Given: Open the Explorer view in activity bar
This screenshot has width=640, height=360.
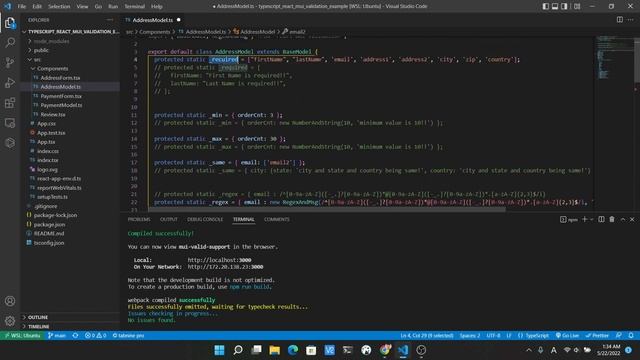Looking at the screenshot, I should [x=10, y=22].
